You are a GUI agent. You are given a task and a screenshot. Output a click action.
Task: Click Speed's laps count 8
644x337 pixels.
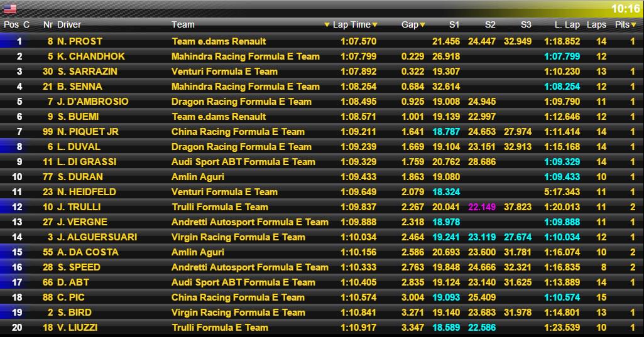point(604,267)
